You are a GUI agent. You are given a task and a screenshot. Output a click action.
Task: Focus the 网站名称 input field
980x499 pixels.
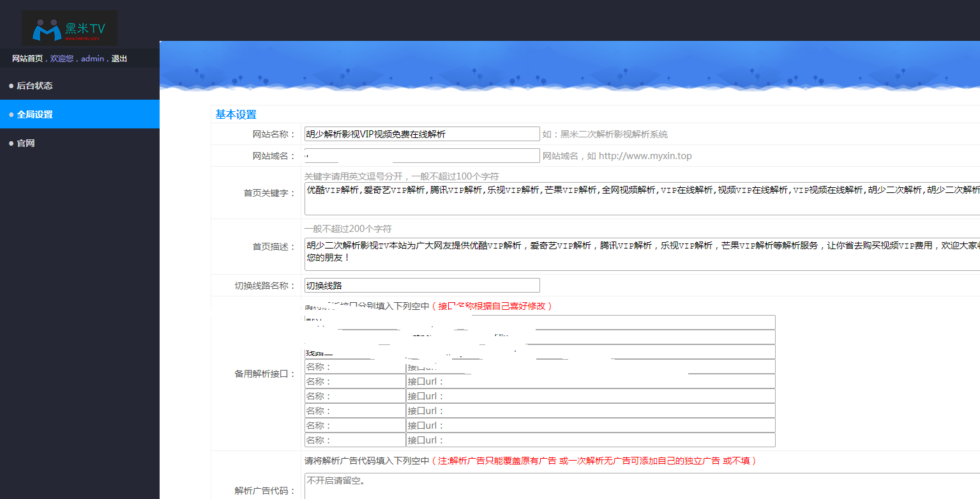(x=421, y=134)
